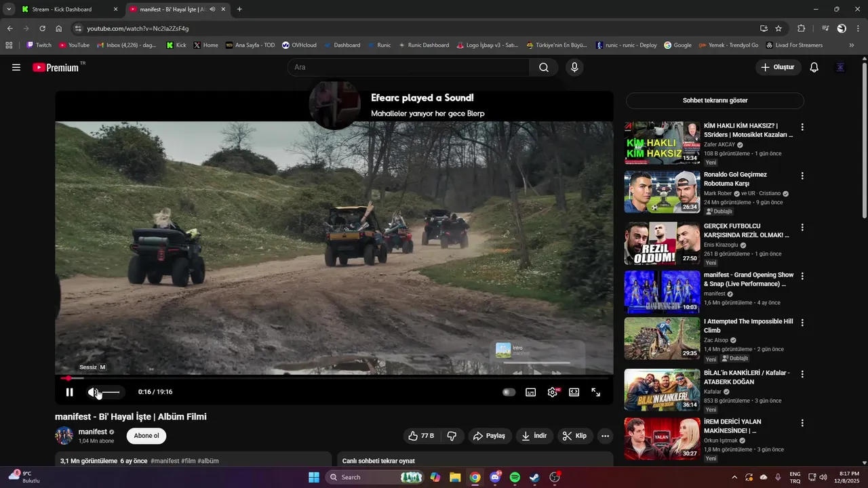The height and width of the screenshot is (488, 868).
Task: Bookmark this page with the star
Action: (x=778, y=28)
